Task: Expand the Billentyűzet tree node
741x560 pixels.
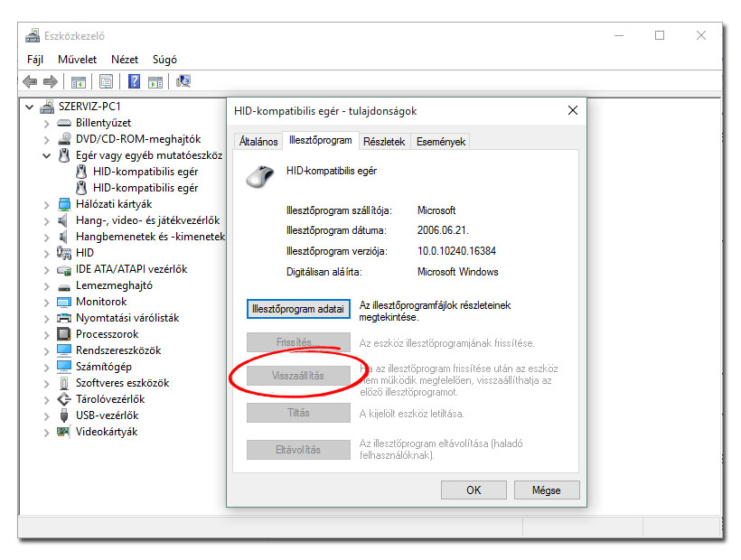Action: pyautogui.click(x=47, y=123)
